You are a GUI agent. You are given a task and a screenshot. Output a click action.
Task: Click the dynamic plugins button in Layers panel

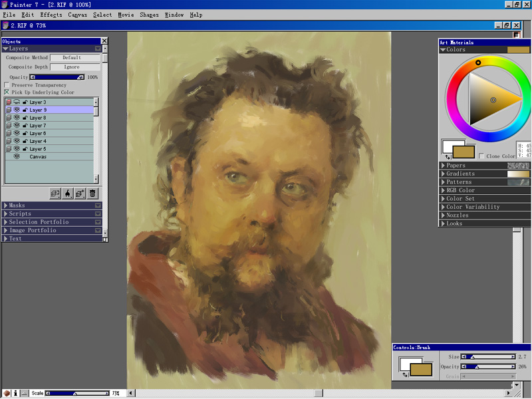click(68, 194)
